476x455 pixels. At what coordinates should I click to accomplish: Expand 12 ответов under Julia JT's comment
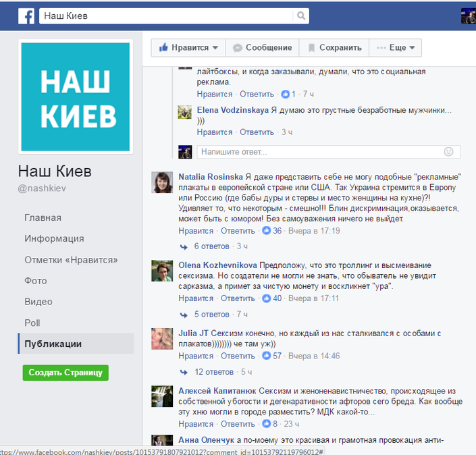[214, 372]
